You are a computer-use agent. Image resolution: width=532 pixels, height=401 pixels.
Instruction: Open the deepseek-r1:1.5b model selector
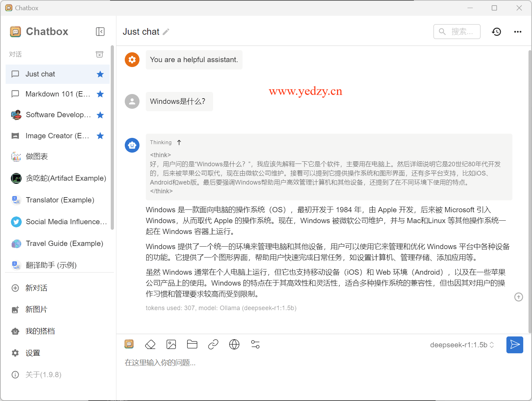click(x=462, y=345)
